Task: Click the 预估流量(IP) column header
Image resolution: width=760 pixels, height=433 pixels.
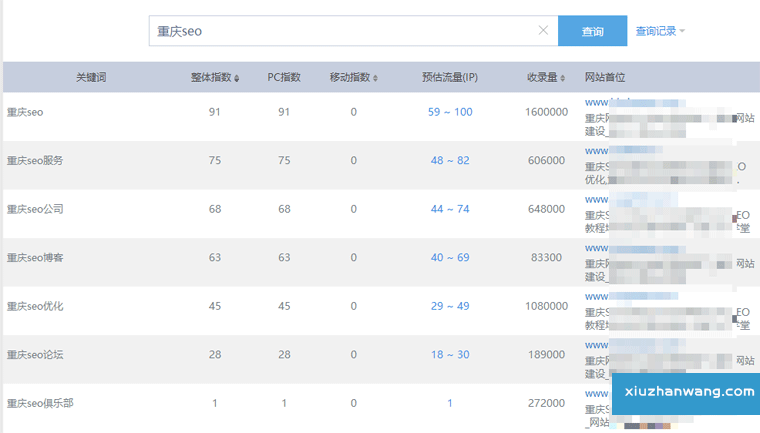Action: (x=449, y=78)
